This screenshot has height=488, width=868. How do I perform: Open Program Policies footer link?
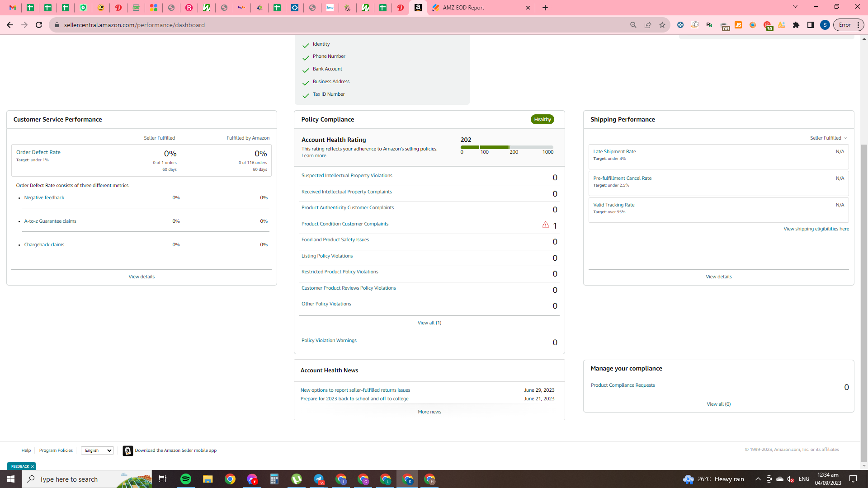pyautogui.click(x=56, y=450)
